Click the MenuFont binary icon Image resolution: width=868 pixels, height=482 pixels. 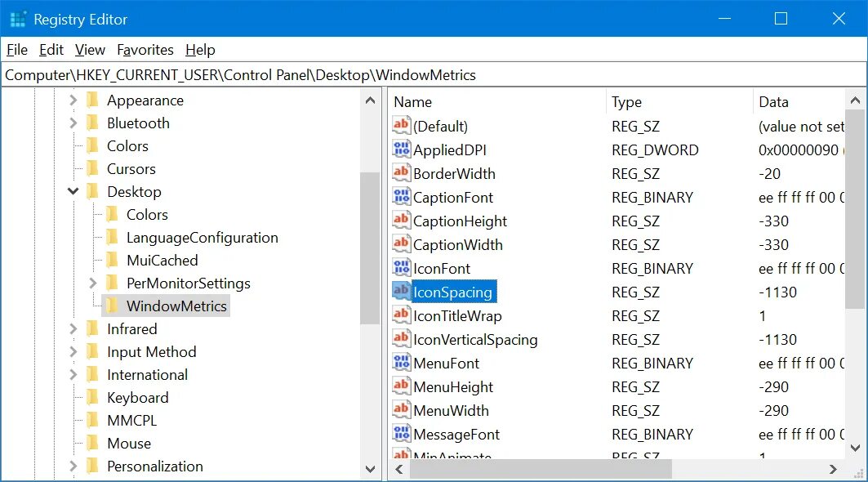[402, 363]
